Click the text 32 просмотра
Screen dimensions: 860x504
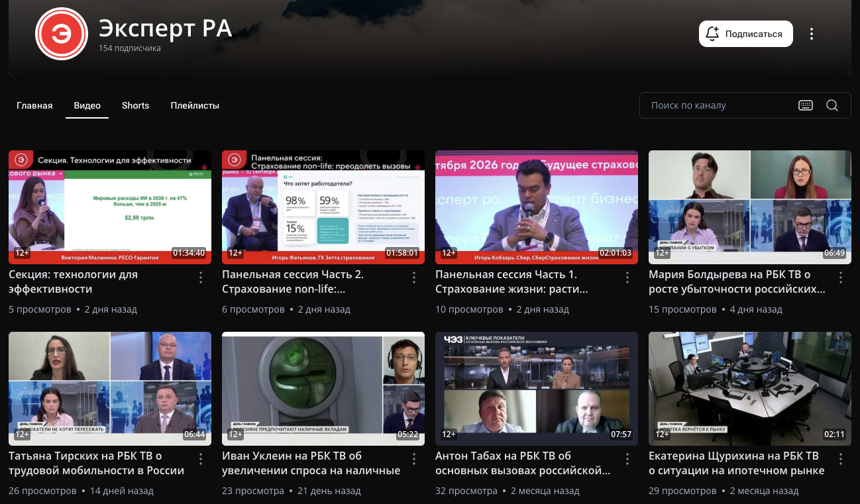(466, 491)
